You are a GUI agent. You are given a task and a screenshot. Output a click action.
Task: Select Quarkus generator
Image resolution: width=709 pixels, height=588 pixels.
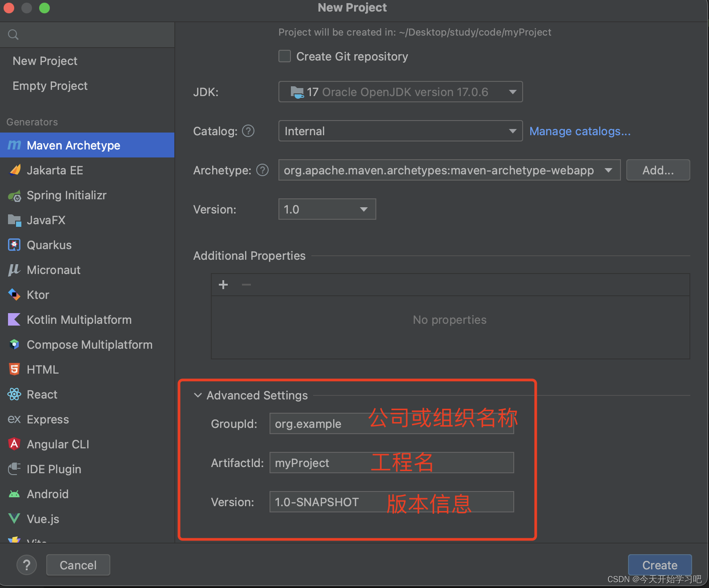point(87,245)
